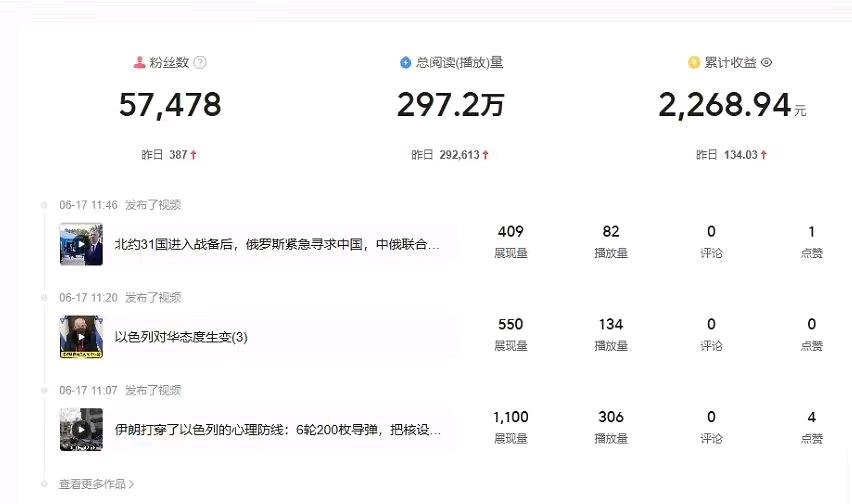852x504 pixels.
Task: Click the follower count 57,478
Action: (170, 105)
